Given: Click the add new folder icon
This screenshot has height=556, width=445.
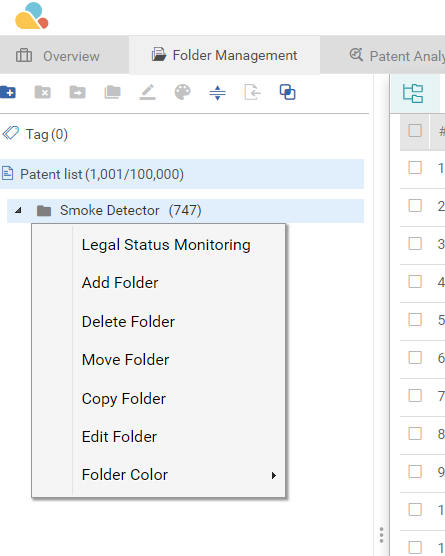Looking at the screenshot, I should click(x=8, y=93).
